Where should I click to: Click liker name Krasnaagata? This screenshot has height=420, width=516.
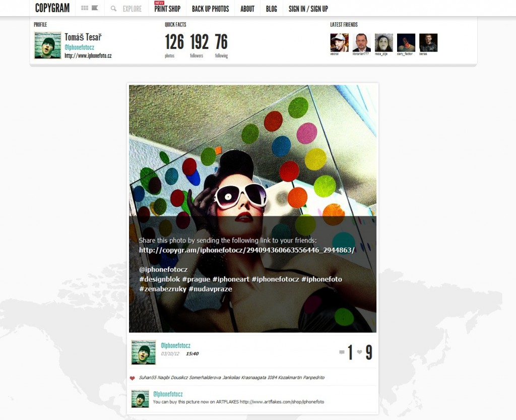click(253, 378)
